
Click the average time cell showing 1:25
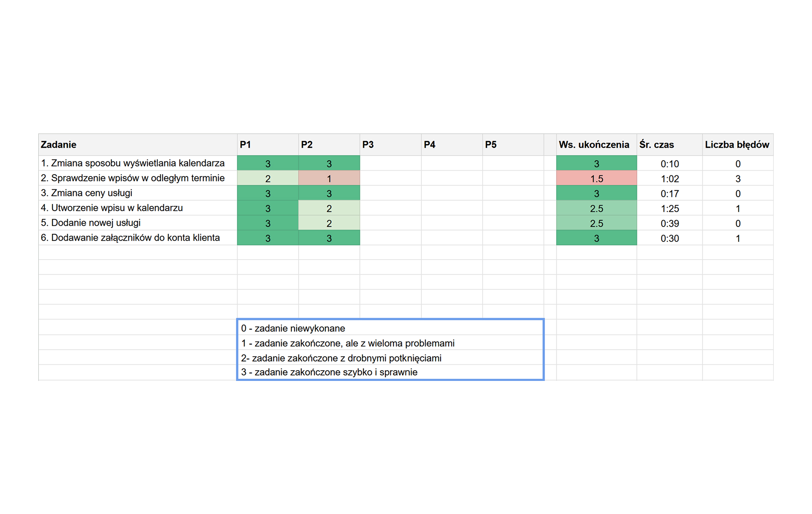click(669, 208)
